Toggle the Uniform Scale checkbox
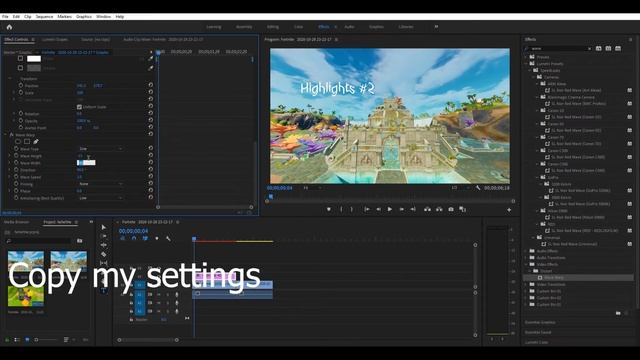This screenshot has width=640, height=360. (x=79, y=107)
